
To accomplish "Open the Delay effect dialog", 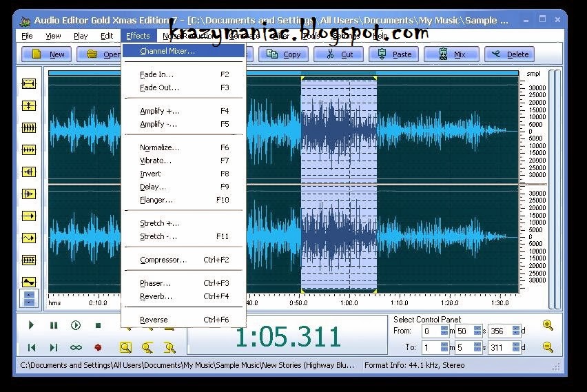I will [184, 187].
